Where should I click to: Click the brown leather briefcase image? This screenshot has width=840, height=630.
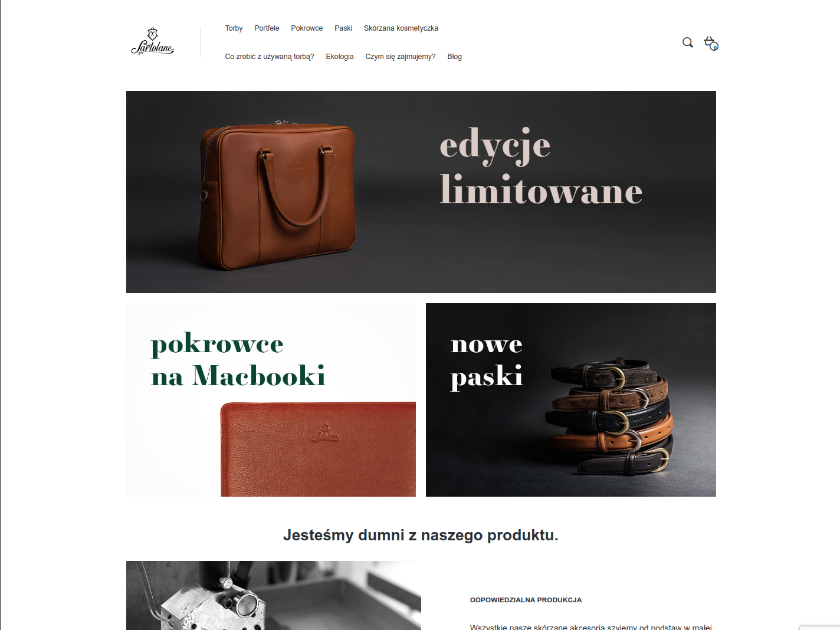click(x=277, y=195)
